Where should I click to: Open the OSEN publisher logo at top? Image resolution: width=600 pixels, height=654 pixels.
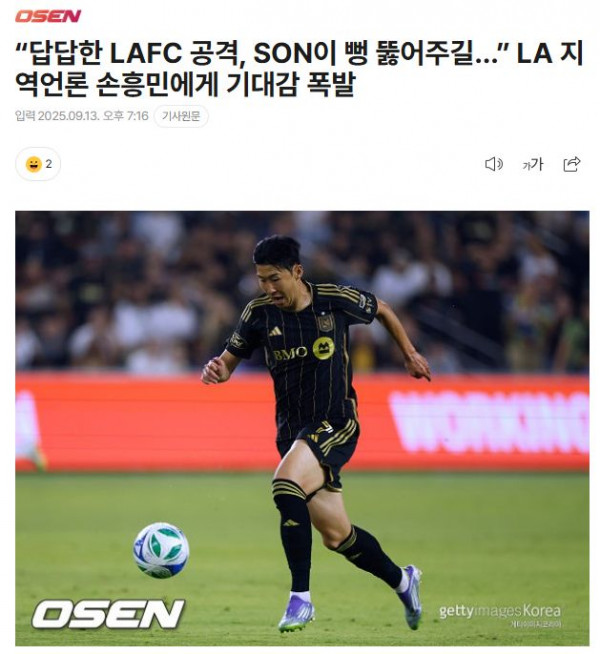pyautogui.click(x=48, y=16)
